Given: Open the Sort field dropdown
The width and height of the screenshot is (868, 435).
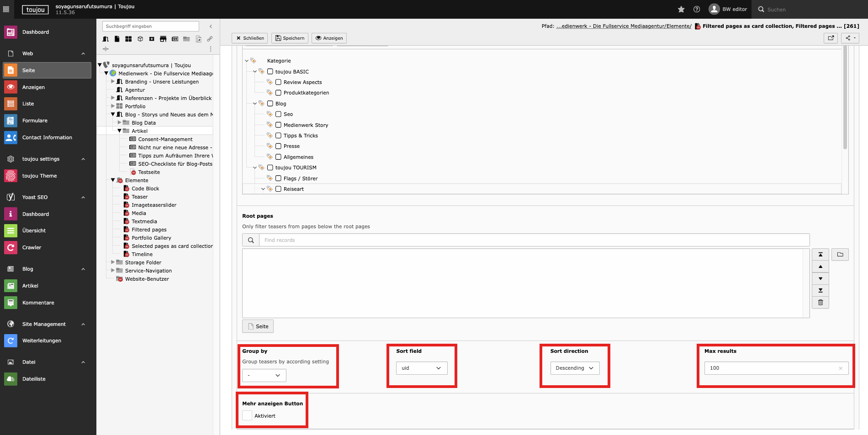Looking at the screenshot, I should pos(421,368).
